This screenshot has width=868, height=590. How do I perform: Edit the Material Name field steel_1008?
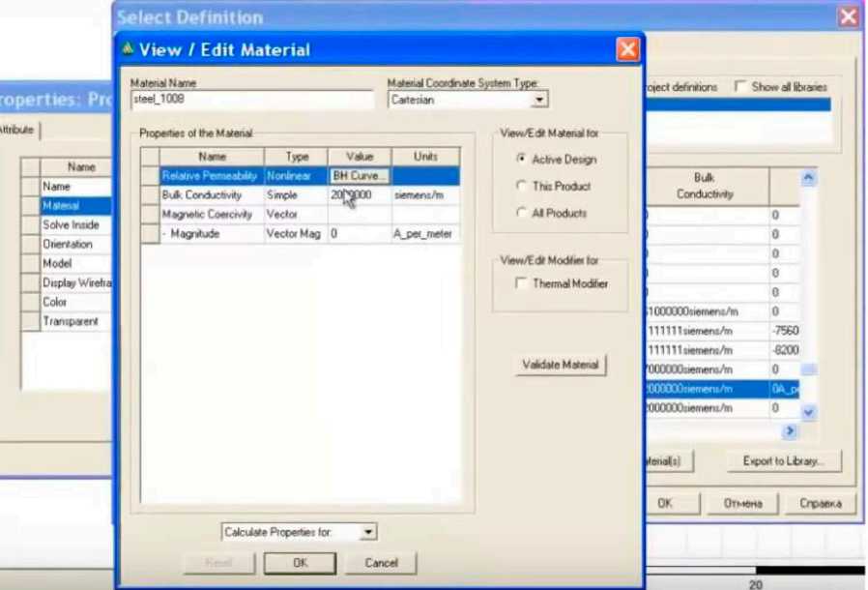coord(252,100)
